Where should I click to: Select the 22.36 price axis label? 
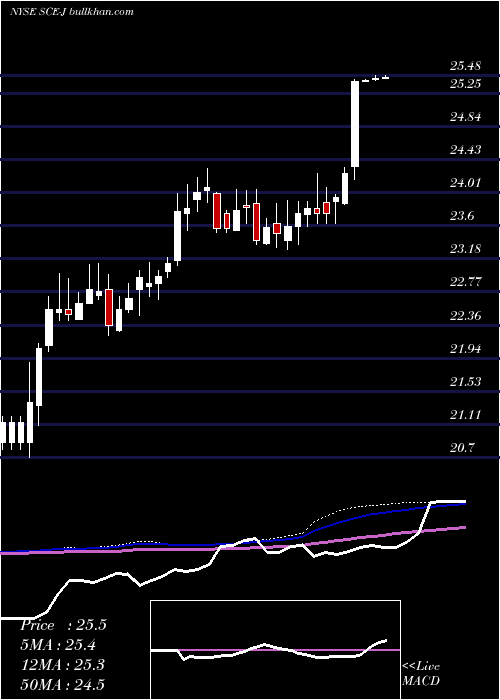[465, 316]
